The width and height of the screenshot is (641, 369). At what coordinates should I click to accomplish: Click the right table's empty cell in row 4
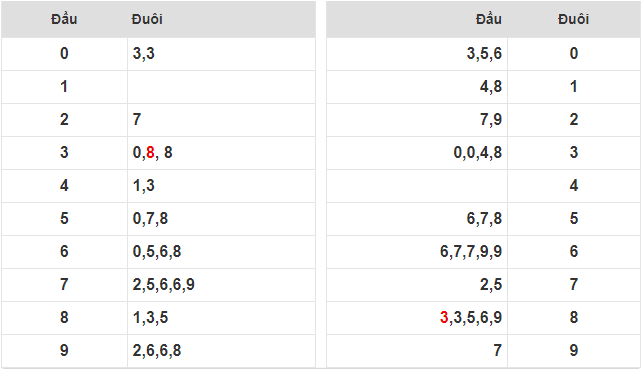point(417,186)
